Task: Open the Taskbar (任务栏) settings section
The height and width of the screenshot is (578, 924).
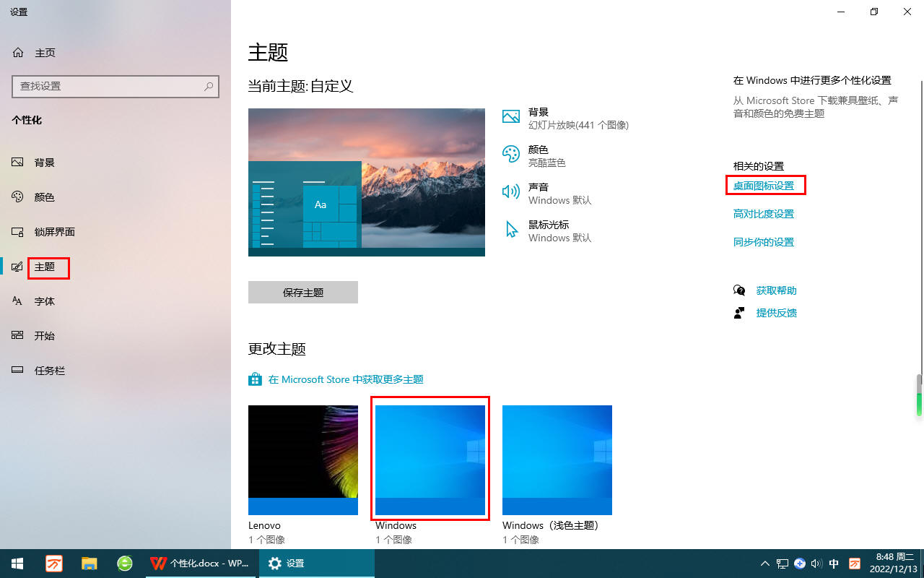Action: point(50,371)
